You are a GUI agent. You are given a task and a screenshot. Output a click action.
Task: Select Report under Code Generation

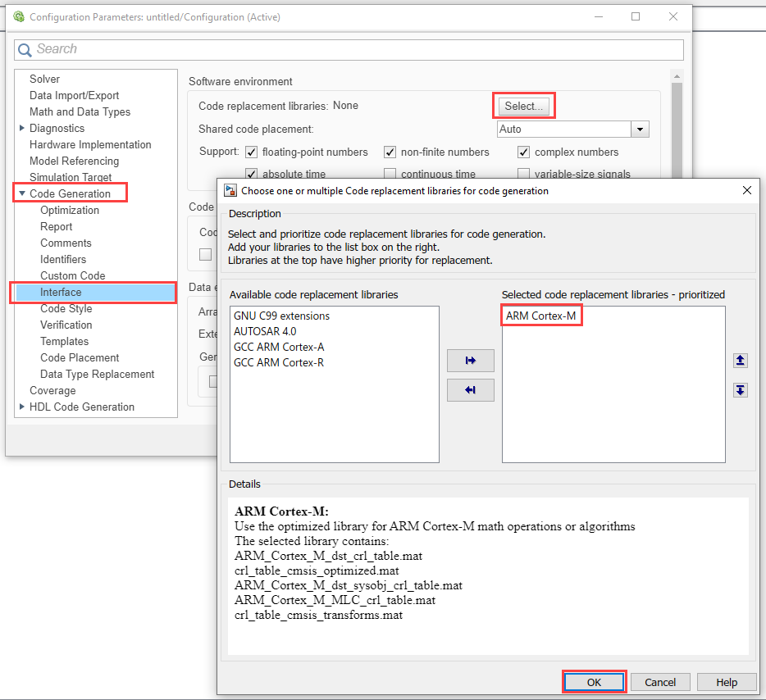pos(57,226)
